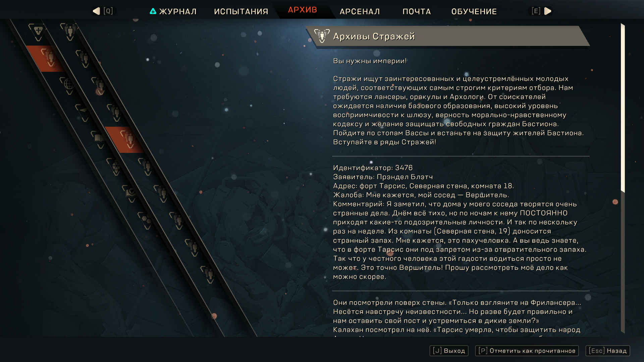Select the plus-sign category icon in the first column
The width and height of the screenshot is (644, 362).
pyautogui.click(x=38, y=32)
